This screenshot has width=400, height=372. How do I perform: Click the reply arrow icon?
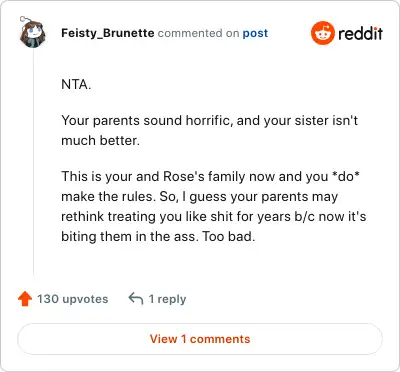[x=136, y=299]
